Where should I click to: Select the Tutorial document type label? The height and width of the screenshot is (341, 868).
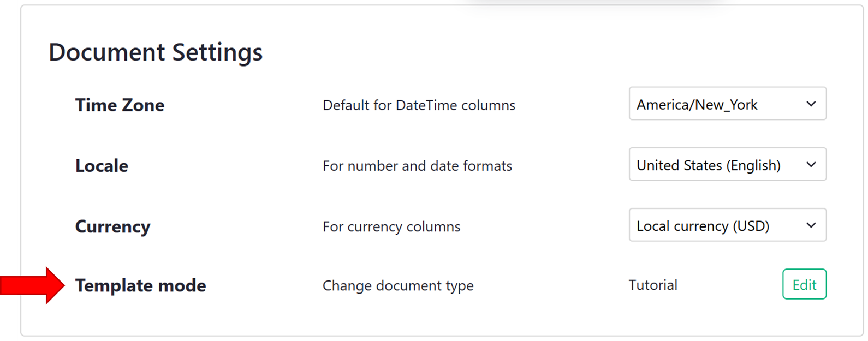pyautogui.click(x=653, y=285)
